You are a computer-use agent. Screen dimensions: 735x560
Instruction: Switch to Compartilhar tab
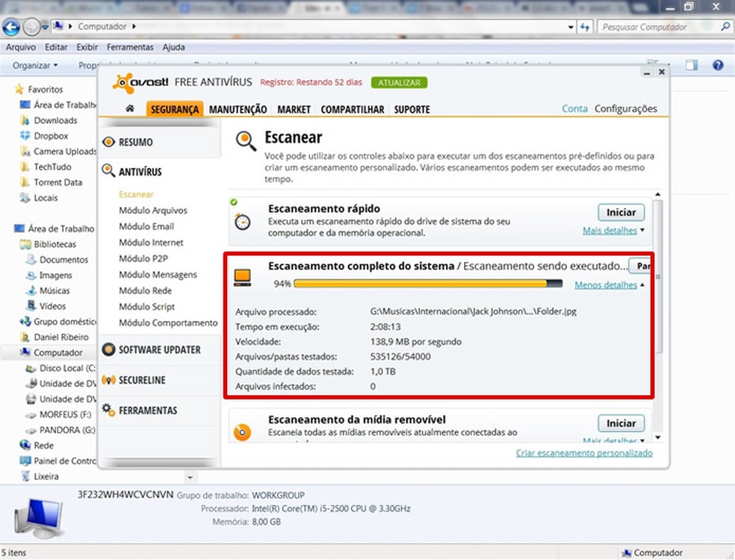(x=353, y=109)
